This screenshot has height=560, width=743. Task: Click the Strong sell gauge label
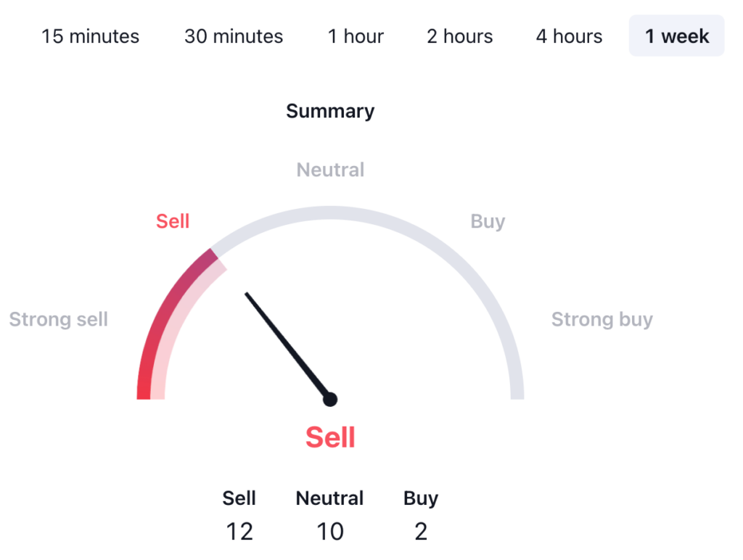point(59,319)
